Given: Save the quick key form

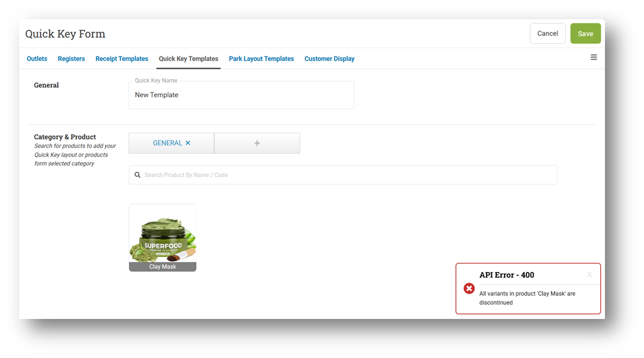Looking at the screenshot, I should 585,34.
